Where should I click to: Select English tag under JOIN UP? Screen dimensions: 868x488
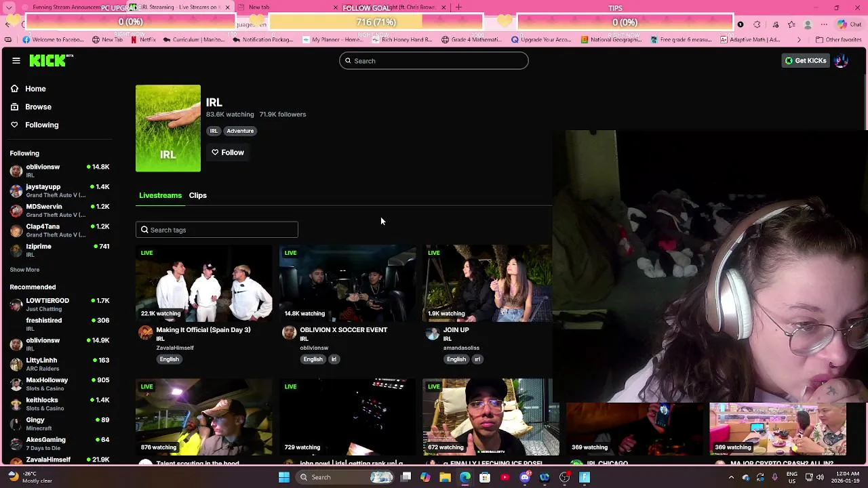[x=456, y=359]
